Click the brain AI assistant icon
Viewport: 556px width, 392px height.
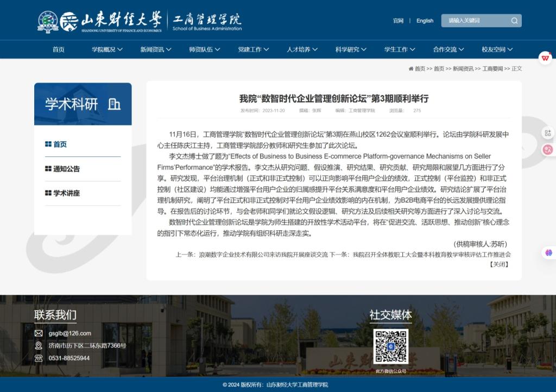(548, 252)
